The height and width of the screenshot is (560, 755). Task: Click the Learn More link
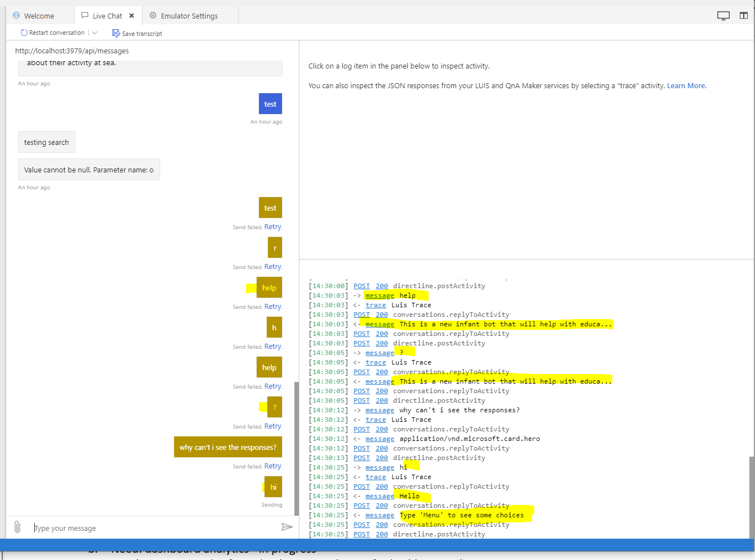686,85
